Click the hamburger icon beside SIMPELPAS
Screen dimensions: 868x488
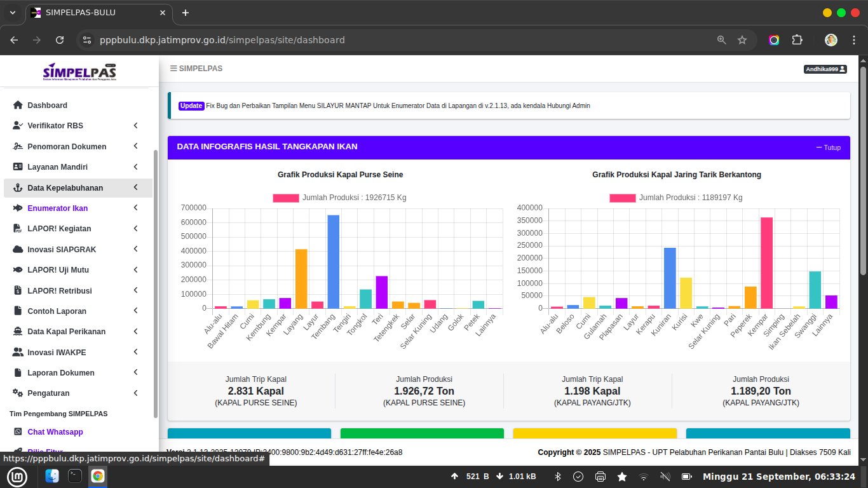click(x=173, y=69)
